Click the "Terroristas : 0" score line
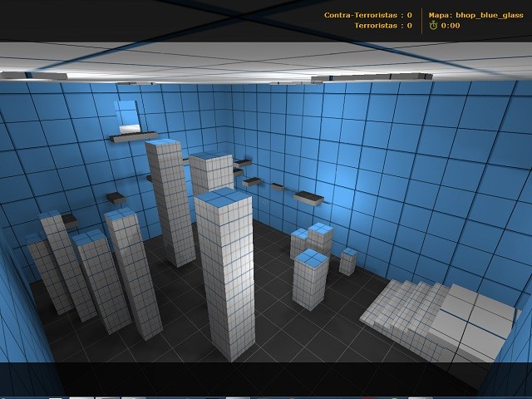This screenshot has height=399, width=532. click(383, 26)
